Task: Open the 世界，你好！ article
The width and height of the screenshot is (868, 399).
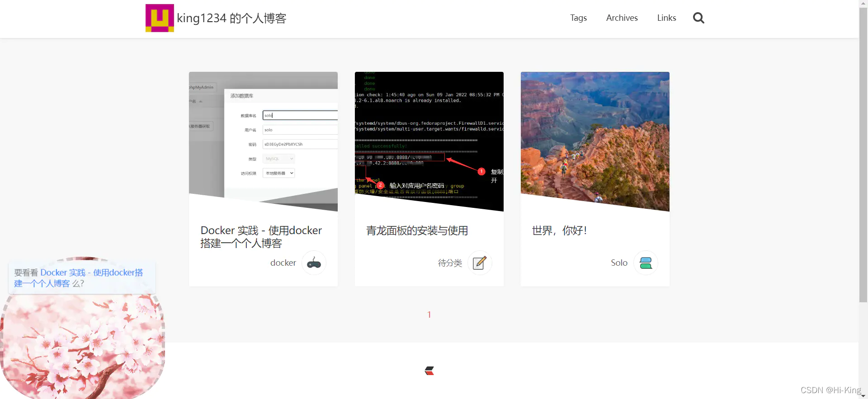Action: [559, 231]
